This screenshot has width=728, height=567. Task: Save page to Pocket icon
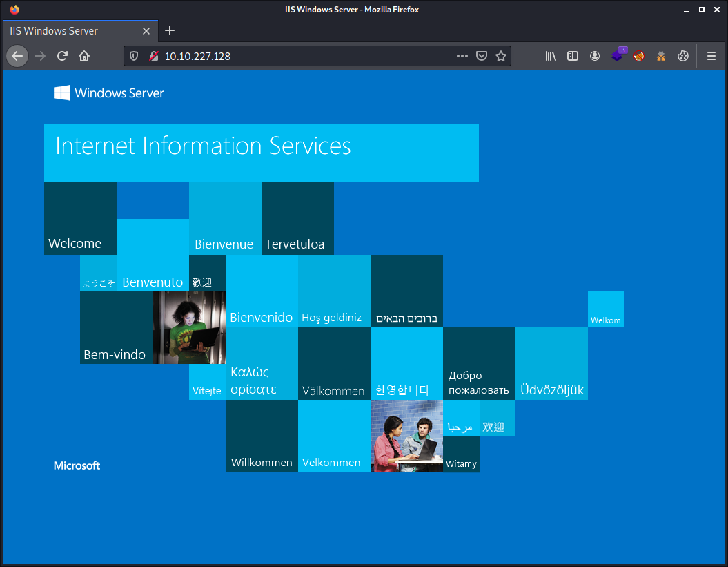[482, 56]
